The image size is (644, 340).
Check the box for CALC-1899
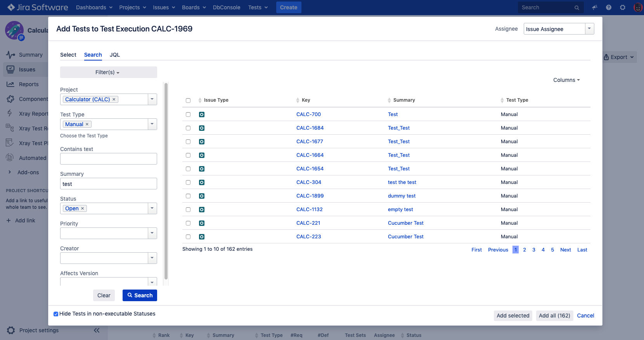click(x=188, y=196)
